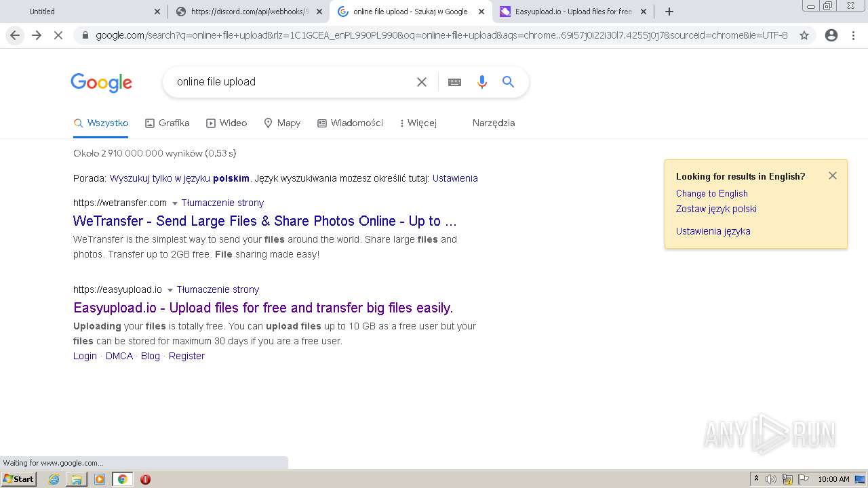Open the Chrome profile avatar menu
Viewport: 868px width, 488px height.
831,35
